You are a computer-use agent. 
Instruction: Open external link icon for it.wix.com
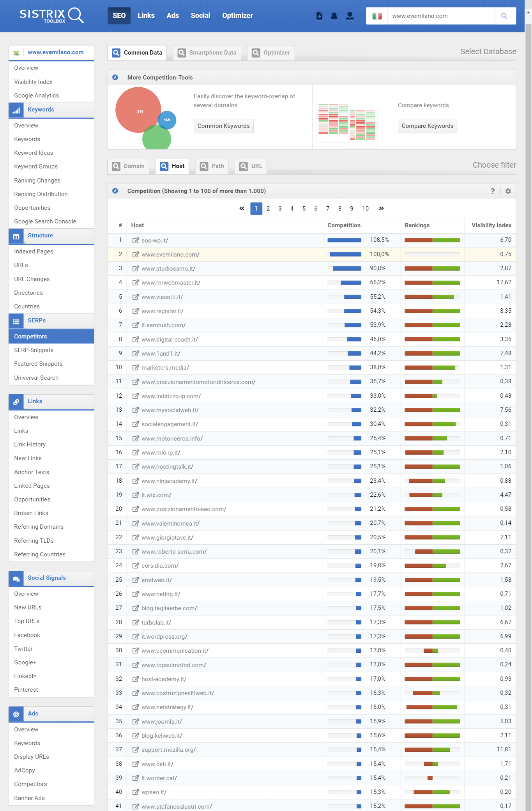coord(136,495)
